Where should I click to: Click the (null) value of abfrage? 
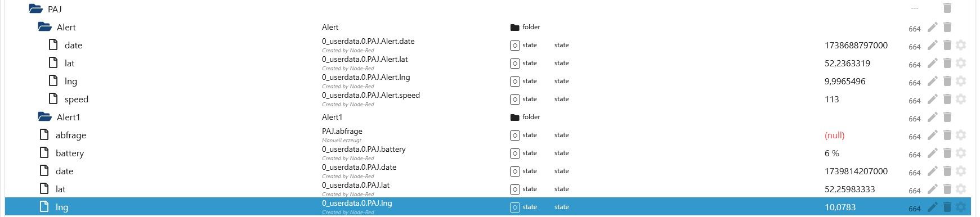click(x=834, y=135)
